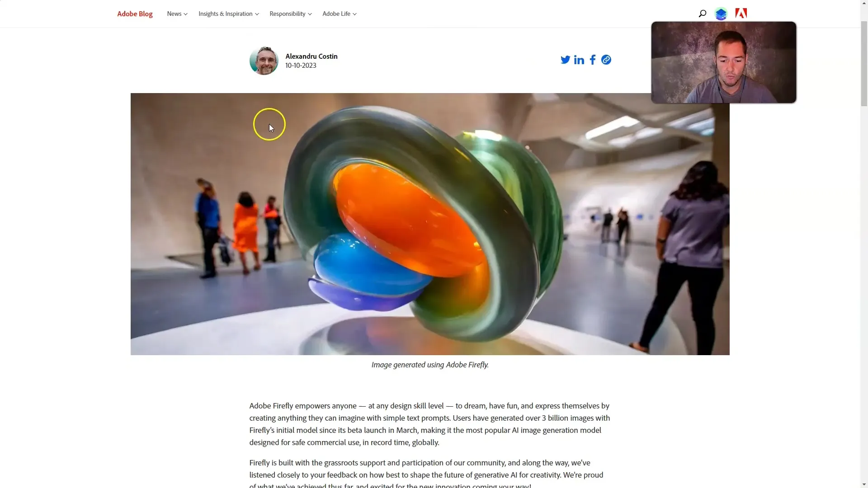Viewport: 868px width, 488px height.
Task: Click on Alexandru Costin author link
Action: (311, 56)
